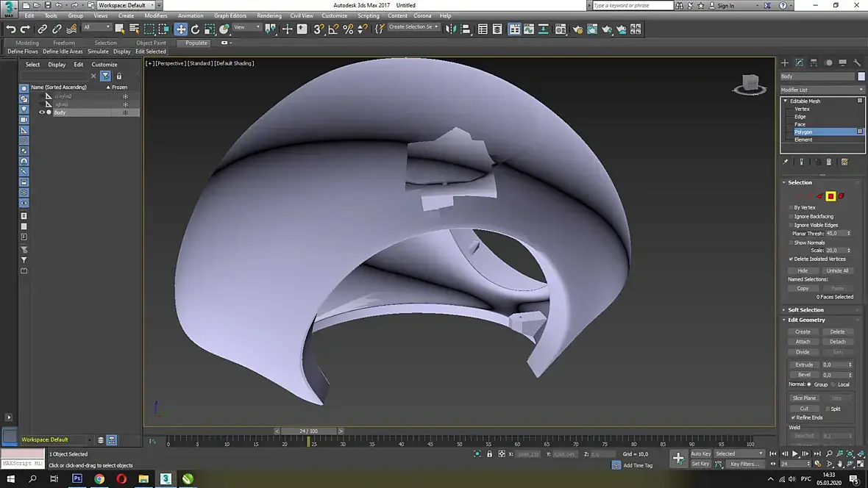The height and width of the screenshot is (488, 868).
Task: Enable the By Vertex checkbox
Action: (791, 208)
